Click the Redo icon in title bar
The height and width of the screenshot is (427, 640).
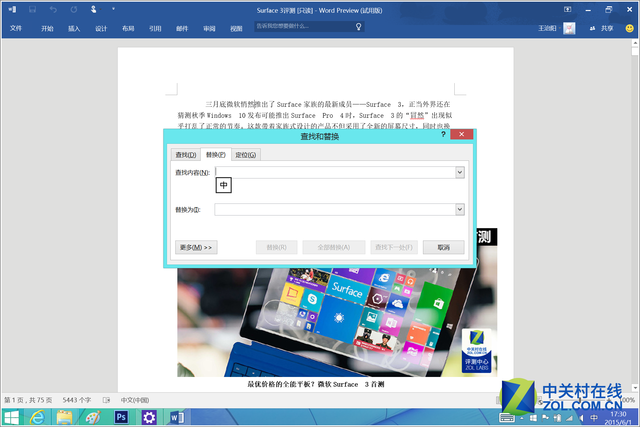tap(73, 9)
